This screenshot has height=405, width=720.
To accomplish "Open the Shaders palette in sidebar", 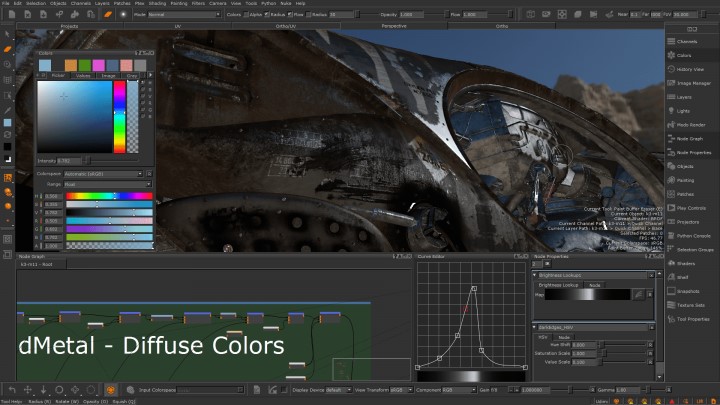I will 684,263.
